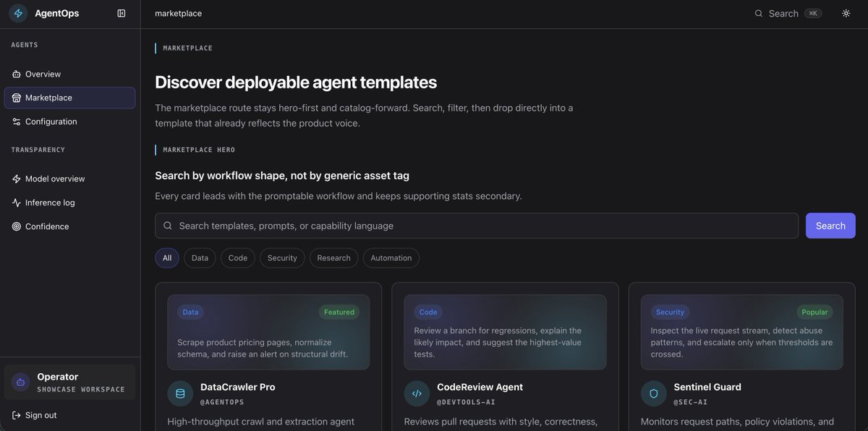Click the @AGENTOPS author handle
868x431 pixels.
pos(222,402)
